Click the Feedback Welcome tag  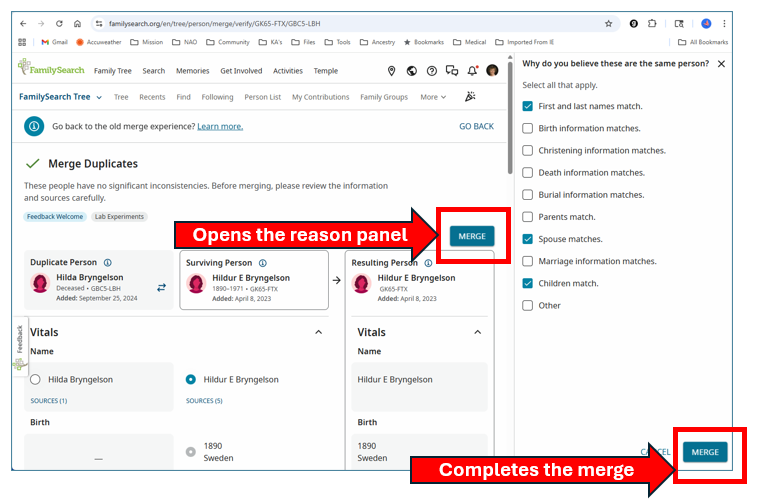(x=55, y=217)
